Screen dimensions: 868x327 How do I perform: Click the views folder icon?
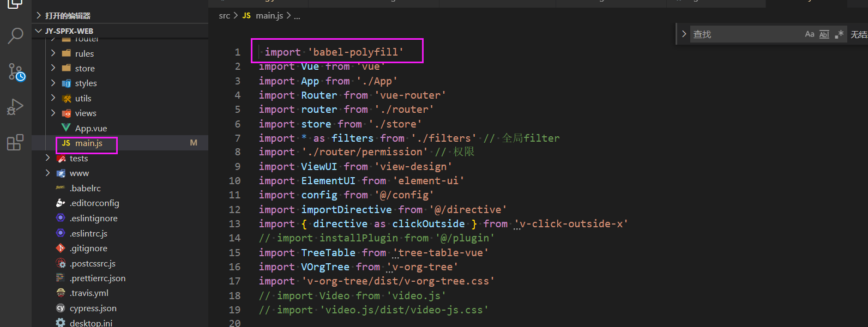(x=67, y=113)
